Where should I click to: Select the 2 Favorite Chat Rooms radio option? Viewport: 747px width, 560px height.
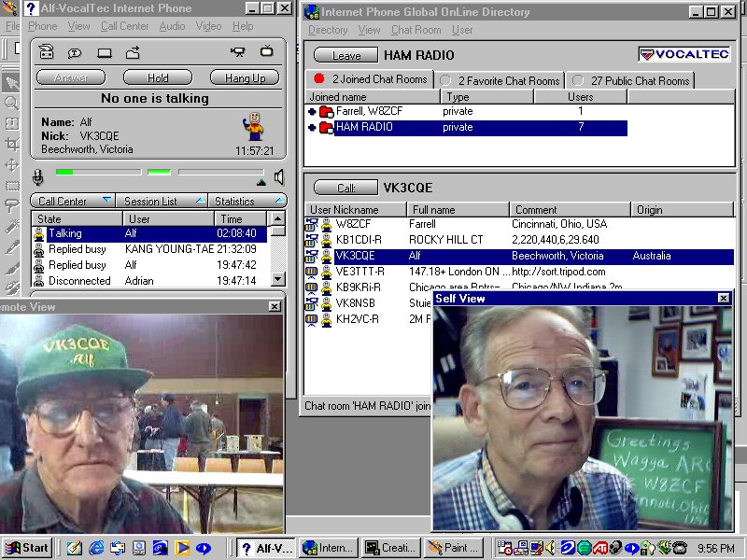445,80
